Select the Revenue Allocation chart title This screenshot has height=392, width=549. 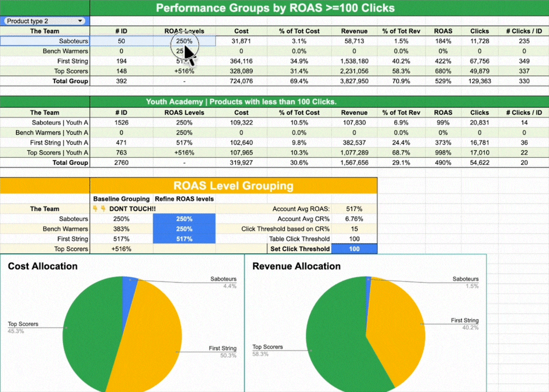pos(296,266)
